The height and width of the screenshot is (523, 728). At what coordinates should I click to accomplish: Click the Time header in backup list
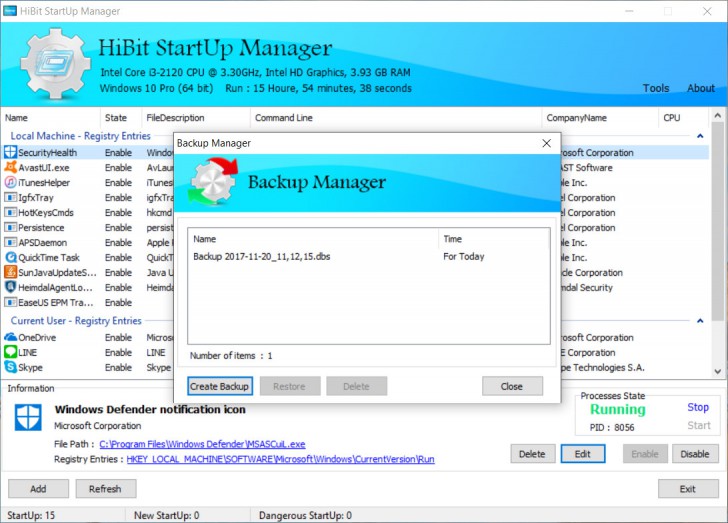493,239
